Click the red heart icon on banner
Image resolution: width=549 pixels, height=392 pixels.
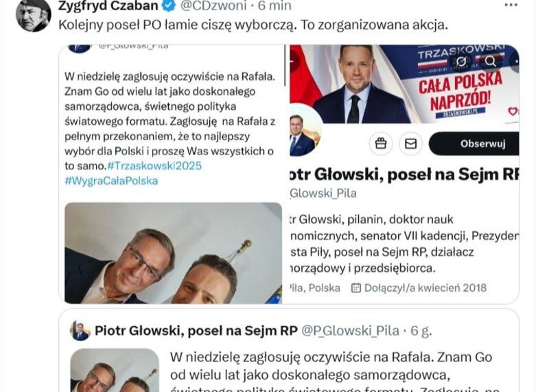coord(513,111)
